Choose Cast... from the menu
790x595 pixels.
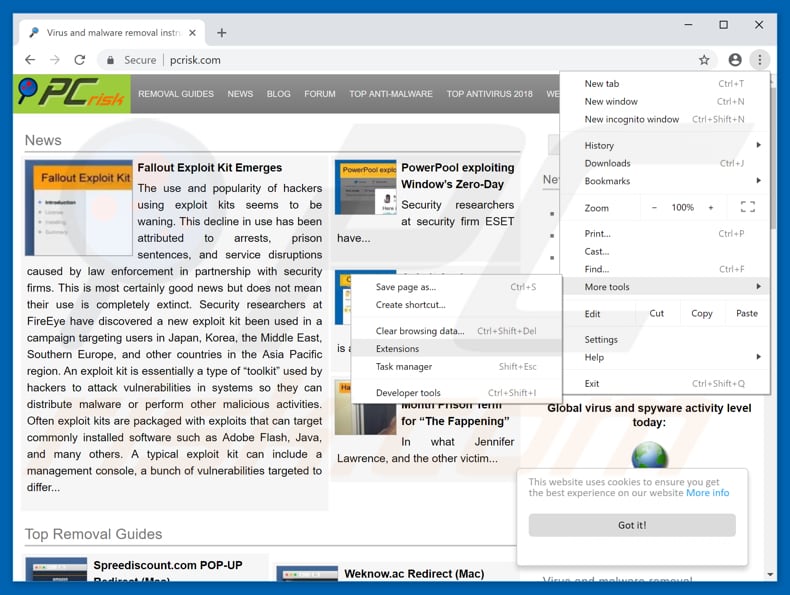[x=665, y=251]
